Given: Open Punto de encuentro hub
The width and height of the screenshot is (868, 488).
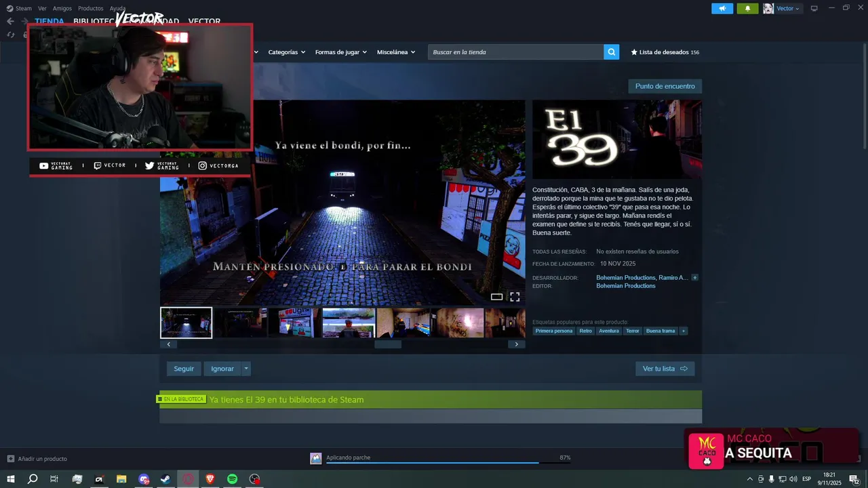Looking at the screenshot, I should pos(665,86).
